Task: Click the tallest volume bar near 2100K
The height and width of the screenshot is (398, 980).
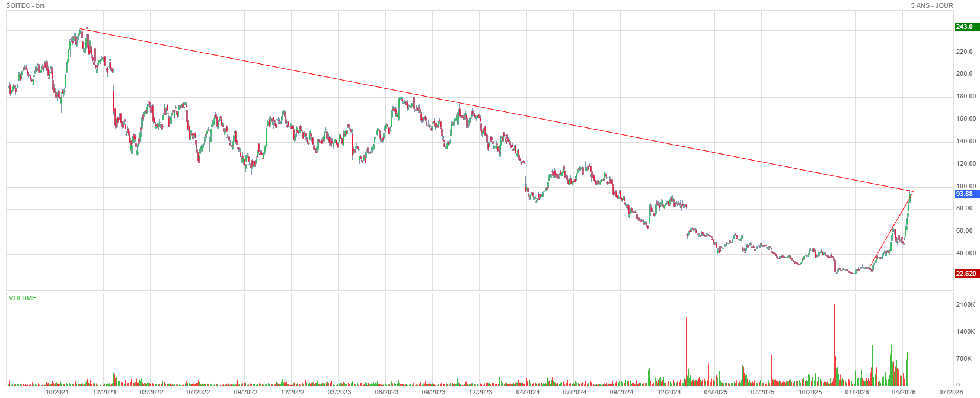Action: [834, 345]
